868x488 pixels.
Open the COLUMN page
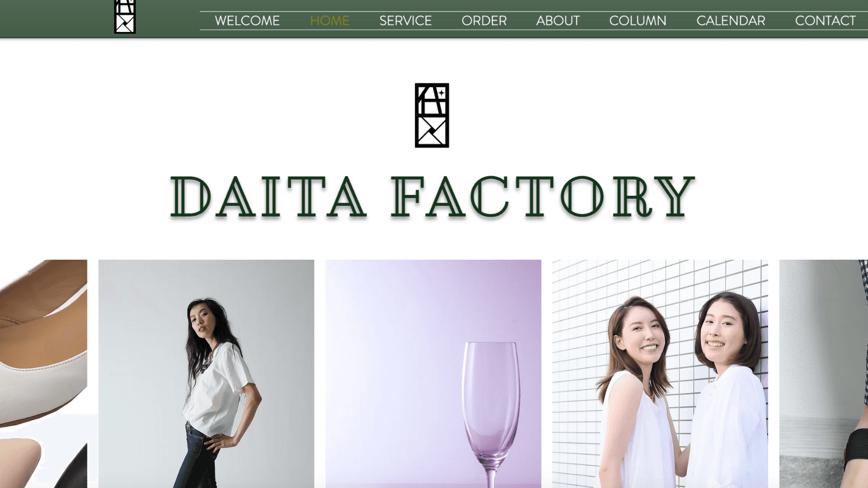[637, 21]
